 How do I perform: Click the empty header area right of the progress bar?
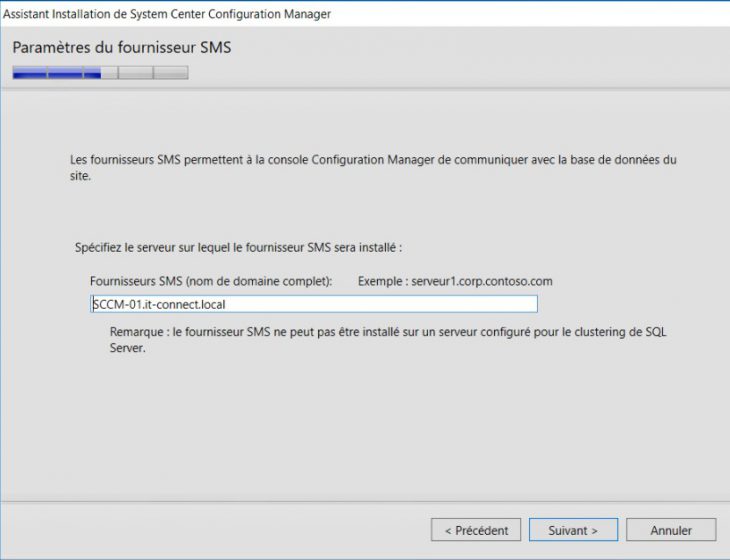click(450, 72)
